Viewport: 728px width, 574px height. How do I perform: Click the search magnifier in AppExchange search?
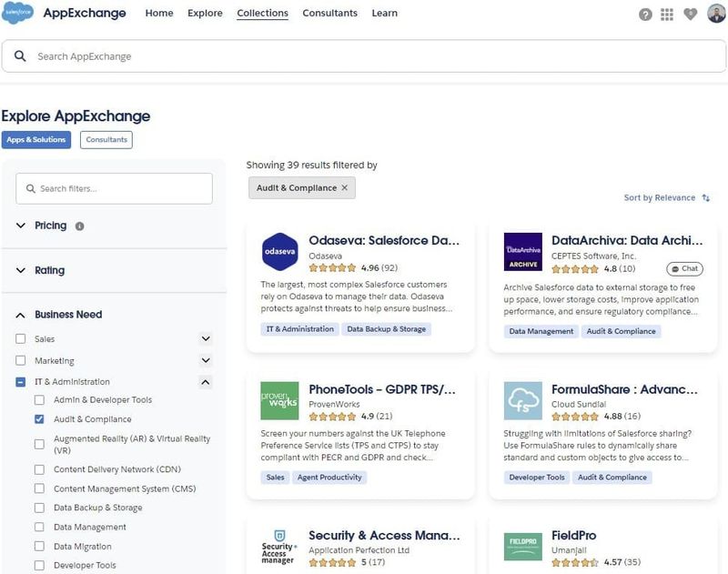(20, 56)
